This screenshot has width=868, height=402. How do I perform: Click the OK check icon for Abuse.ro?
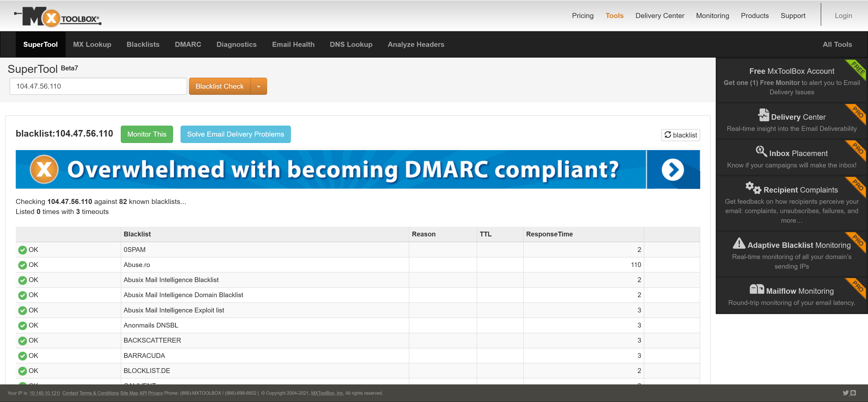pyautogui.click(x=23, y=265)
